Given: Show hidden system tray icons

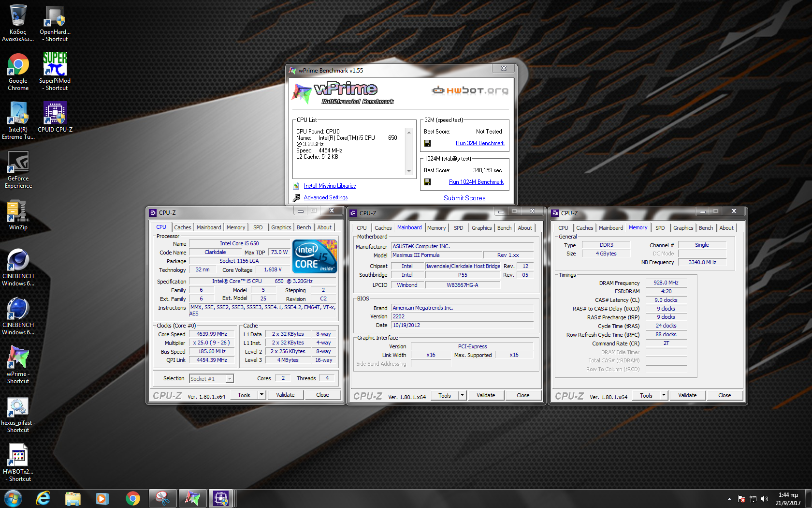Looking at the screenshot, I should [729, 499].
